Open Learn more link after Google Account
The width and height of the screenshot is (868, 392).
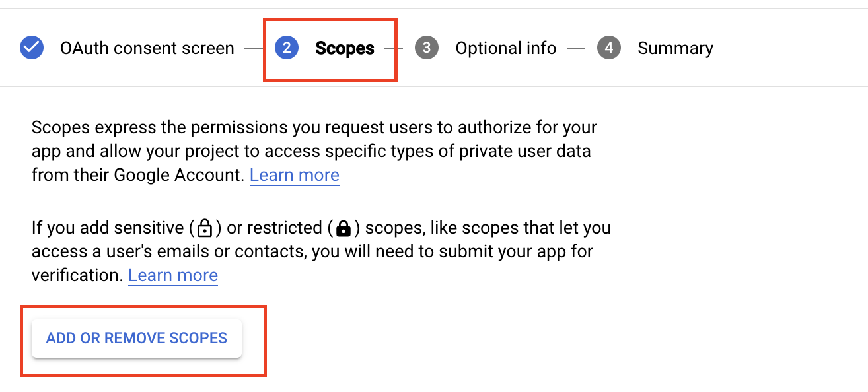[x=294, y=175]
